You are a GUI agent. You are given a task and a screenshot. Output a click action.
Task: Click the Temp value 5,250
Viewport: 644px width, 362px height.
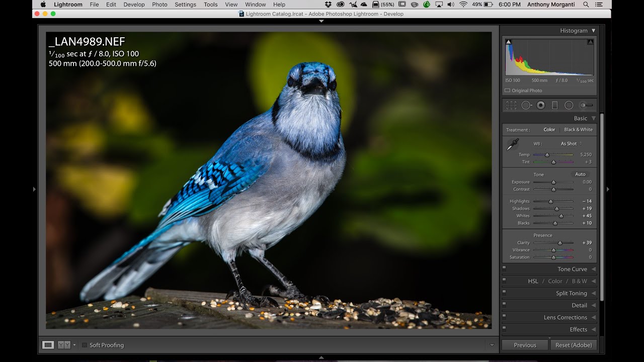click(586, 155)
